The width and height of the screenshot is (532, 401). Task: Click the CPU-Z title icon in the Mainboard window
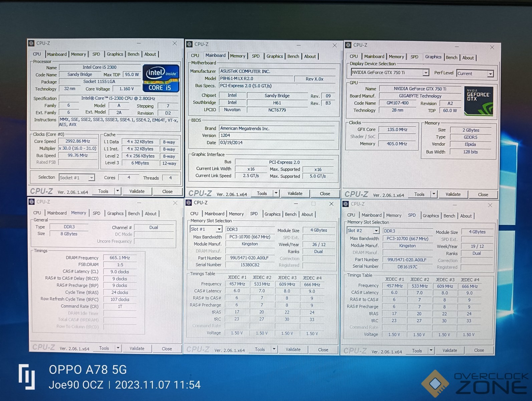[190, 44]
